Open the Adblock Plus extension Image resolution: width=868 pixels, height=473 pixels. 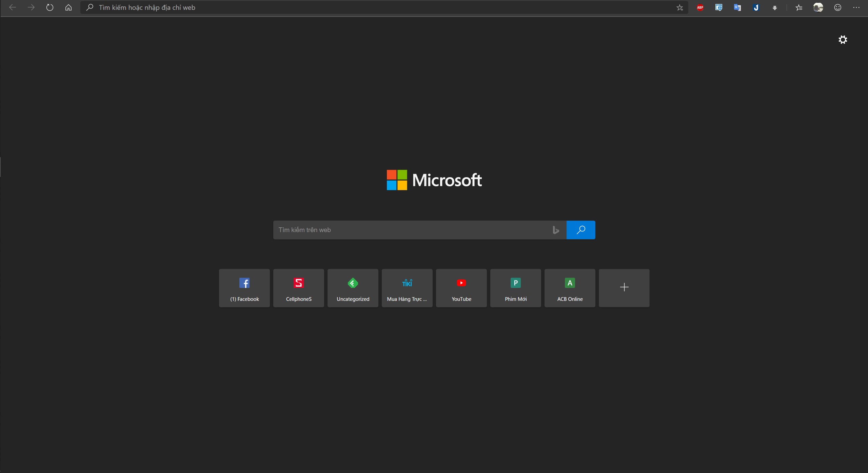[700, 7]
